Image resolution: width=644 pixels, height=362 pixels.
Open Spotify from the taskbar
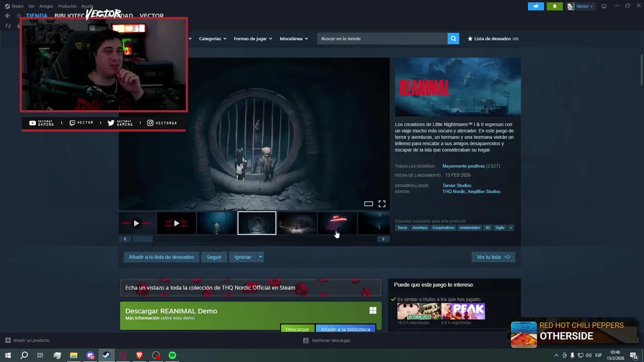tap(172, 355)
